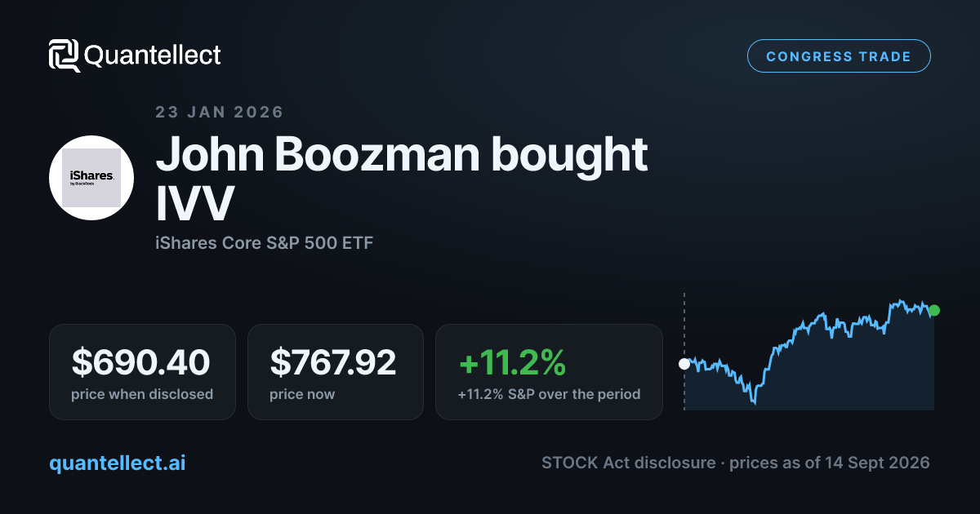The image size is (980, 514).
Task: Click the 23 JAN 2026 date label
Action: click(x=220, y=113)
